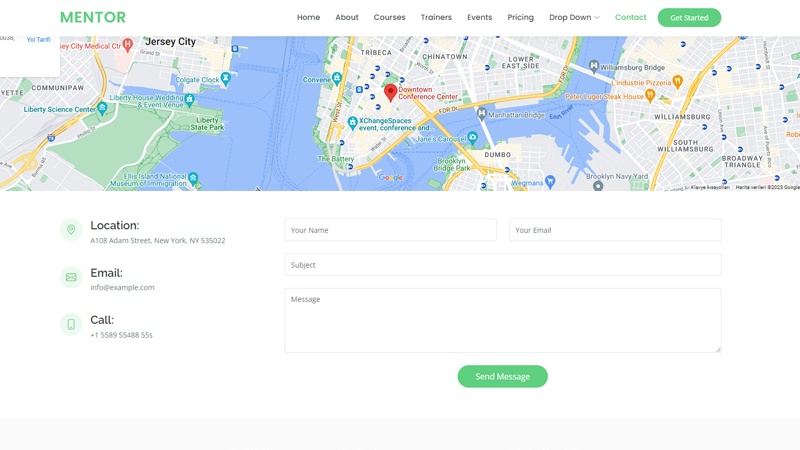Viewport: 800px width, 450px height.
Task: Select the Williamsburg Bridge marker
Action: click(593, 66)
